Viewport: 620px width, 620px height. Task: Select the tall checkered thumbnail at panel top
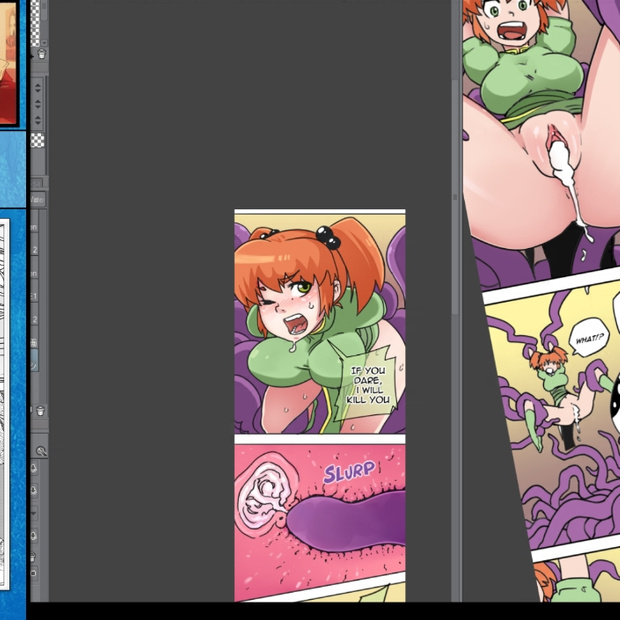coord(35,24)
